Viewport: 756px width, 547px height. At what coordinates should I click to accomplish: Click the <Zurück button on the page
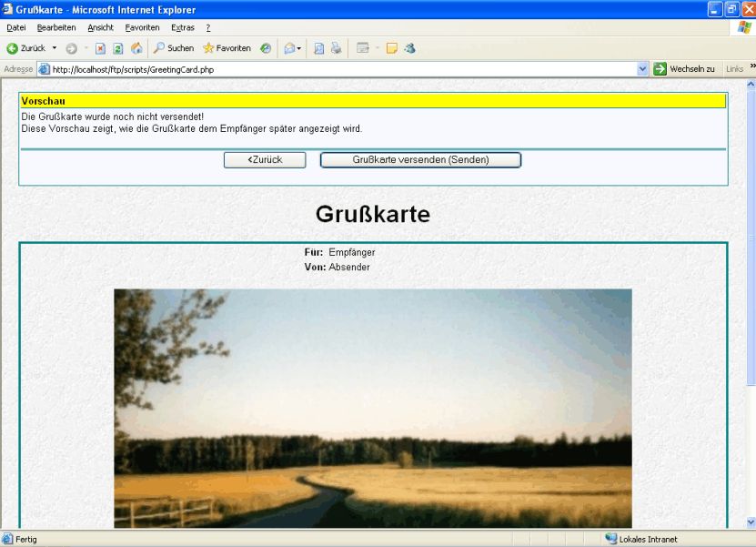click(x=265, y=160)
